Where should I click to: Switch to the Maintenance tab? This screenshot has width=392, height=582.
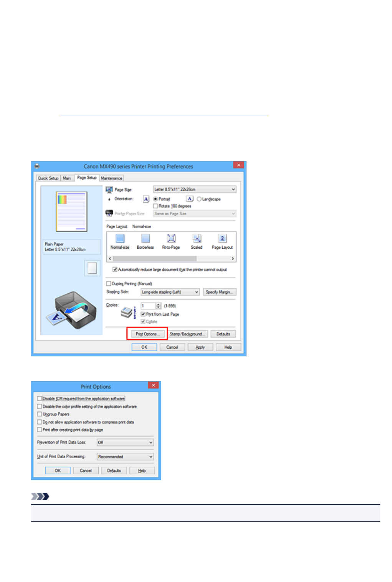click(112, 178)
